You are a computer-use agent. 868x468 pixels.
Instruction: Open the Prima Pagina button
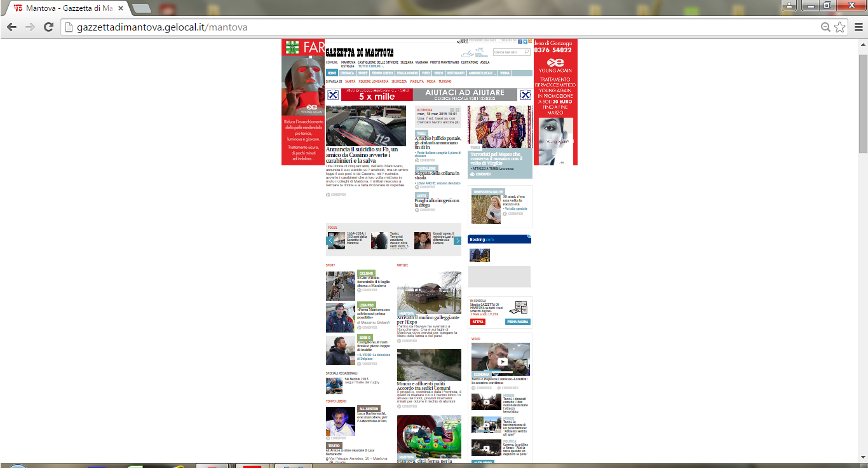click(518, 322)
